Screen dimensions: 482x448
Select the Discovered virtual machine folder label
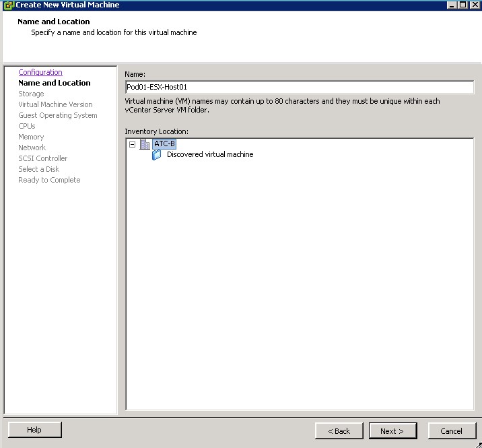tap(209, 155)
